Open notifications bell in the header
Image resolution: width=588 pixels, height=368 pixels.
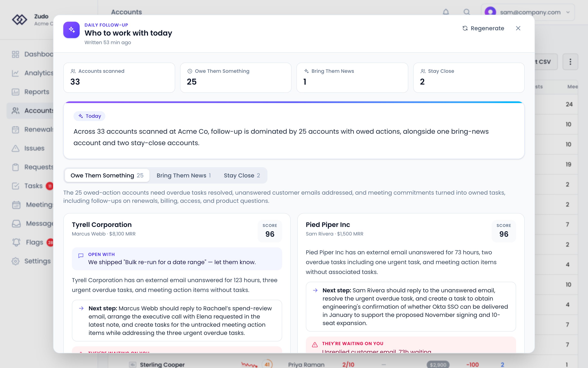click(446, 12)
